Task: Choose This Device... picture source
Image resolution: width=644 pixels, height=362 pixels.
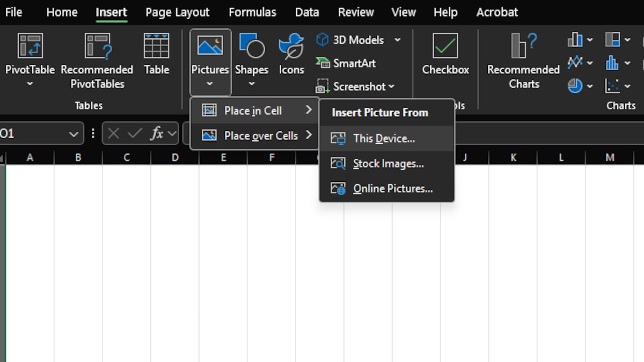Action: [x=387, y=138]
